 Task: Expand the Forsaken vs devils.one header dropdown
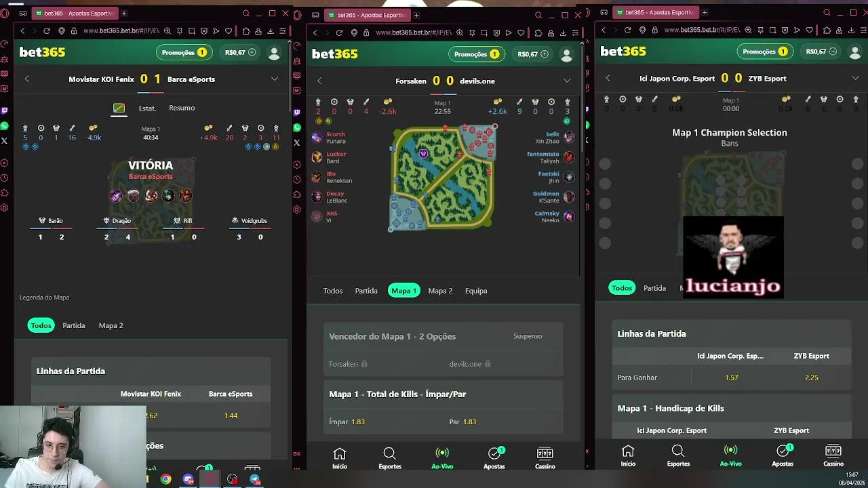567,81
